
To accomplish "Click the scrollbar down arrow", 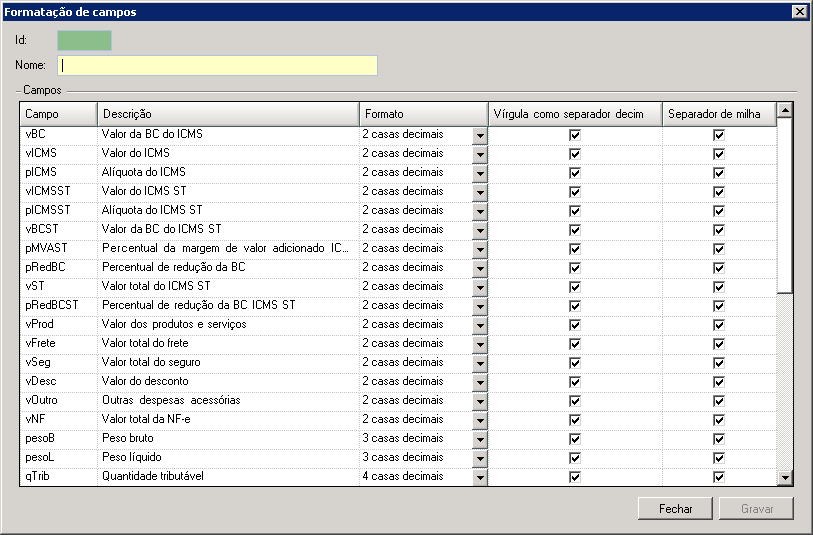I will (784, 478).
